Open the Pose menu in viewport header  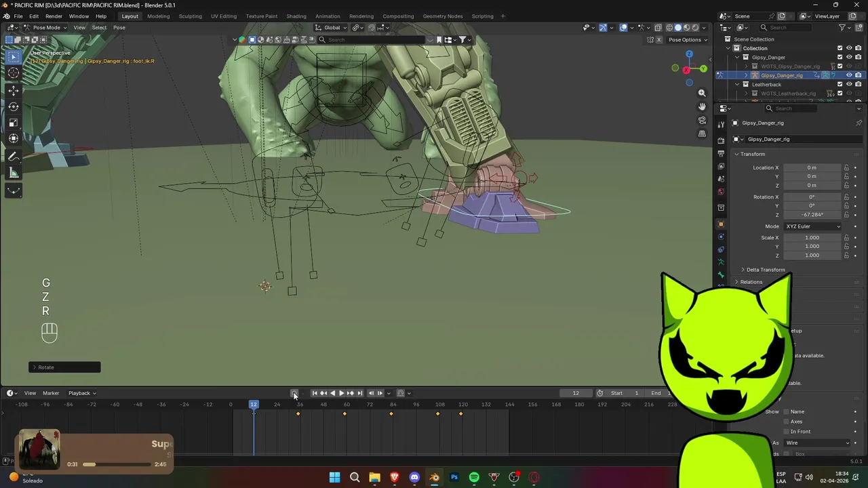(x=119, y=28)
